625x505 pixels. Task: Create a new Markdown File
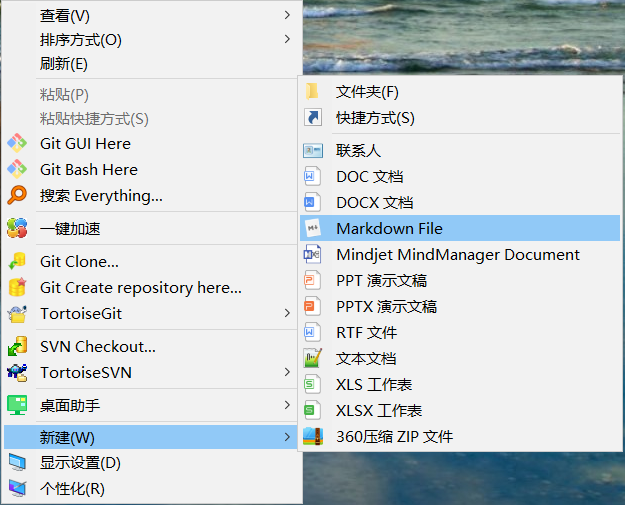tap(460, 228)
